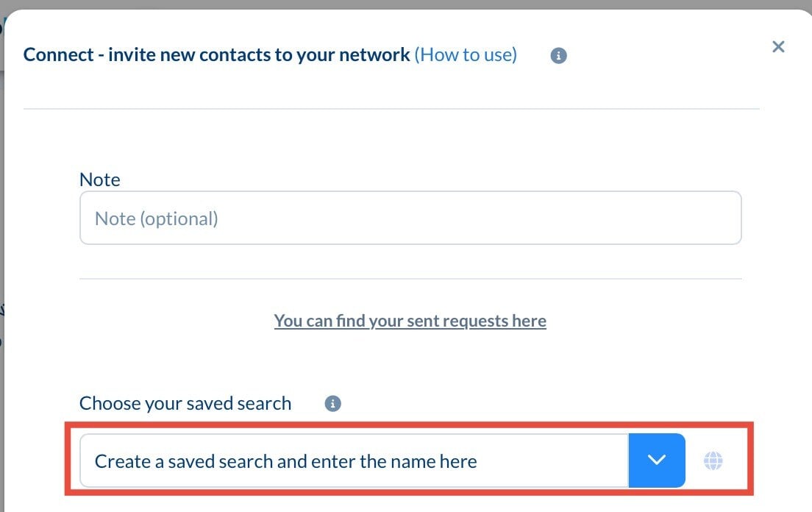Open saved search list via chevron button
This screenshot has width=812, height=512.
657,461
